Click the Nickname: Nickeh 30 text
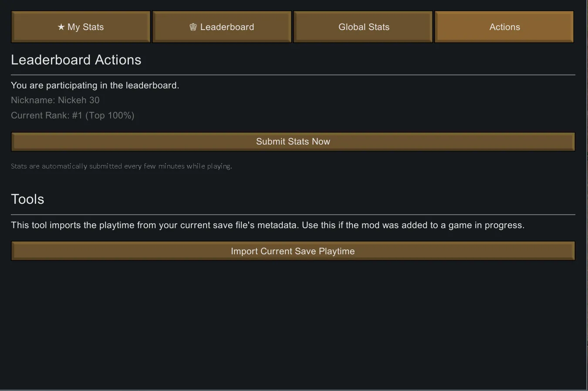 pos(55,100)
